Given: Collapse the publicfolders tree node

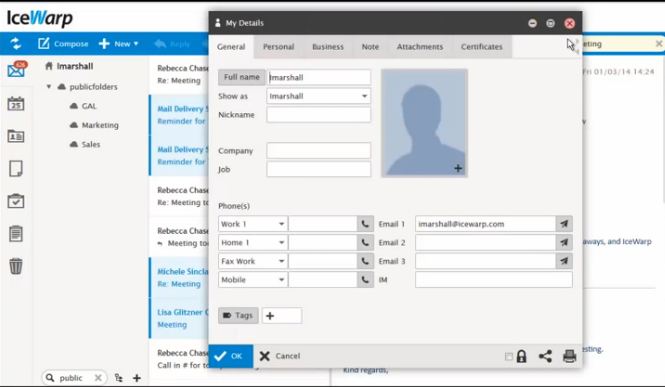Looking at the screenshot, I should (x=49, y=86).
